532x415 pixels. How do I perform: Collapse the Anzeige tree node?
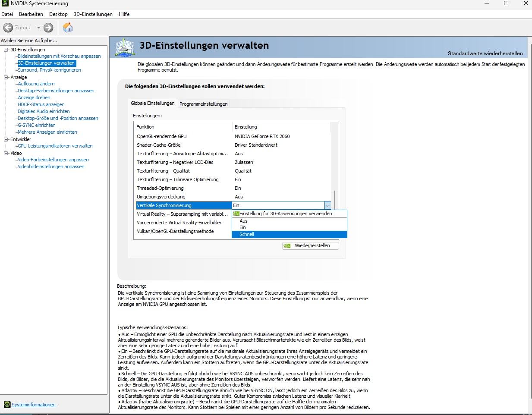point(6,77)
